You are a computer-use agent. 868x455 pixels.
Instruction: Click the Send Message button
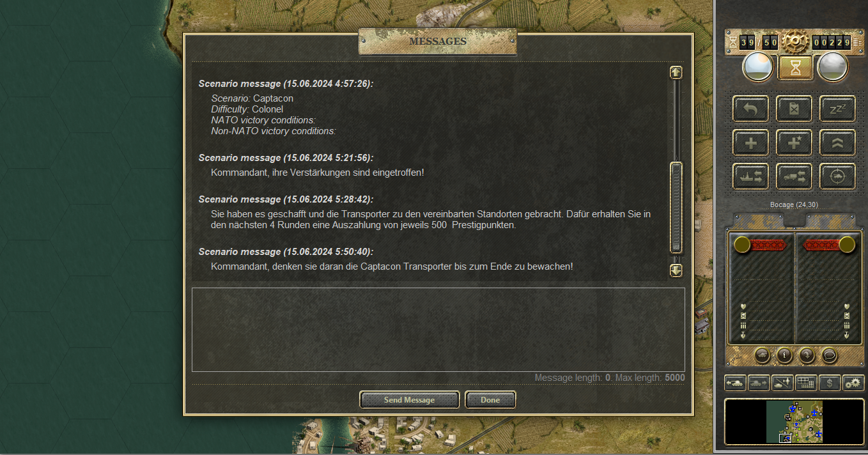coord(410,400)
